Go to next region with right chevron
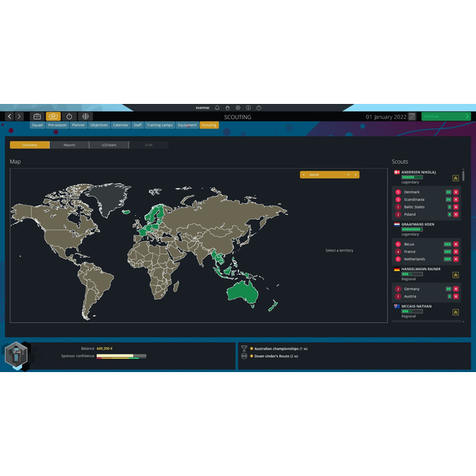 (356, 175)
